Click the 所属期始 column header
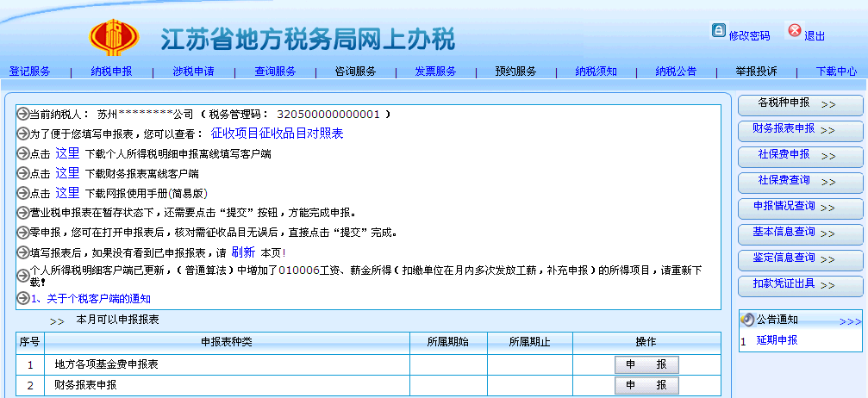 448,342
